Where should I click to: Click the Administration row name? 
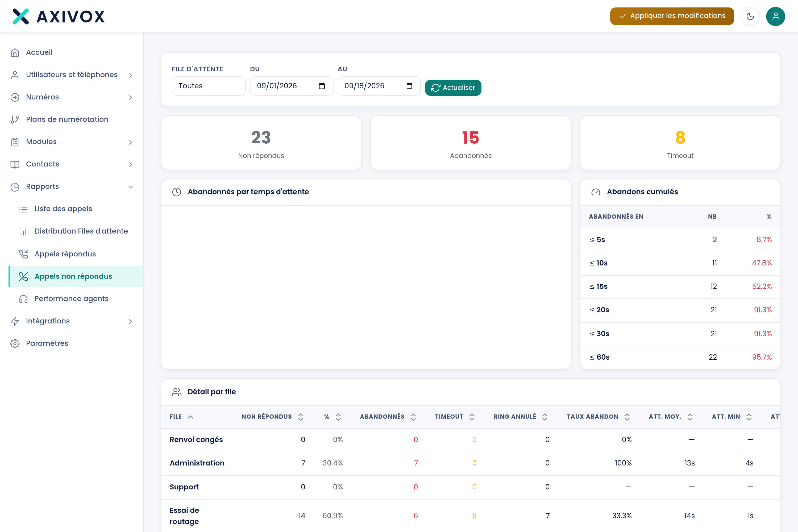[197, 463]
